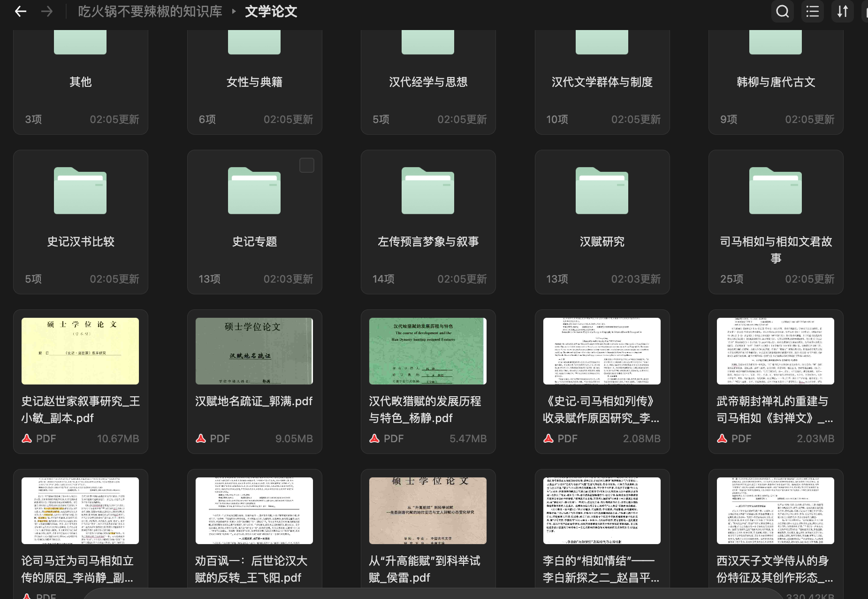Open the search icon in the toolbar
Image resolution: width=868 pixels, height=599 pixels.
(x=782, y=11)
